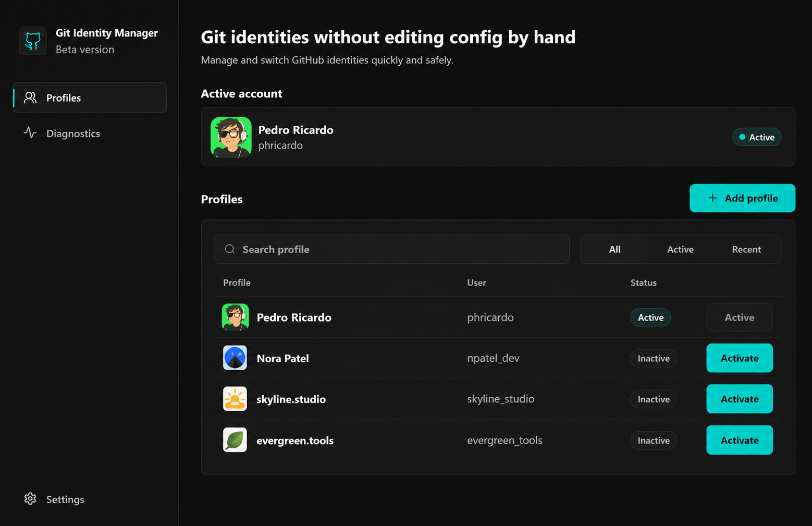Switch to the Active filter tab

(680, 249)
